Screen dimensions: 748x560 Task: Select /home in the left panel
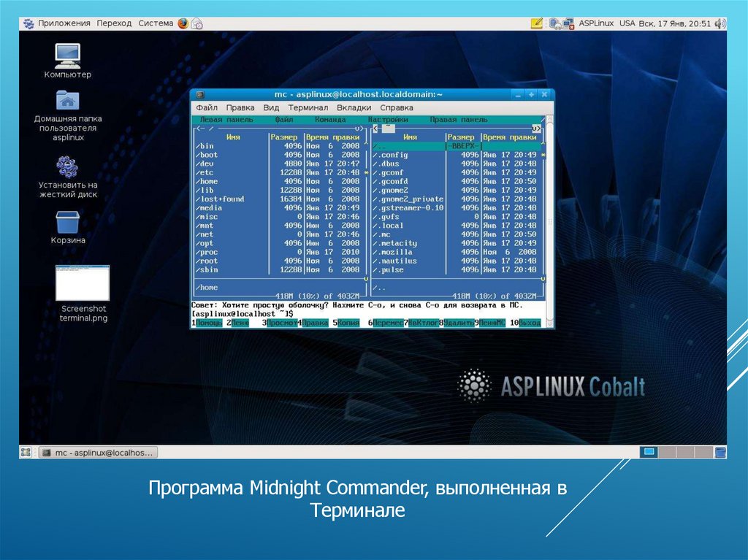pos(280,181)
